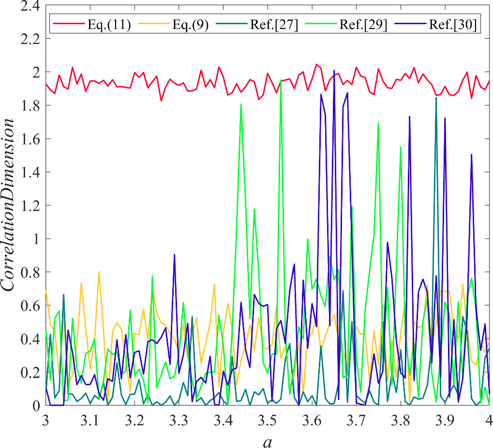Screen dimensions: 493x448
Task: Click the y-axis tick label 0.8
Action: (x=30, y=272)
